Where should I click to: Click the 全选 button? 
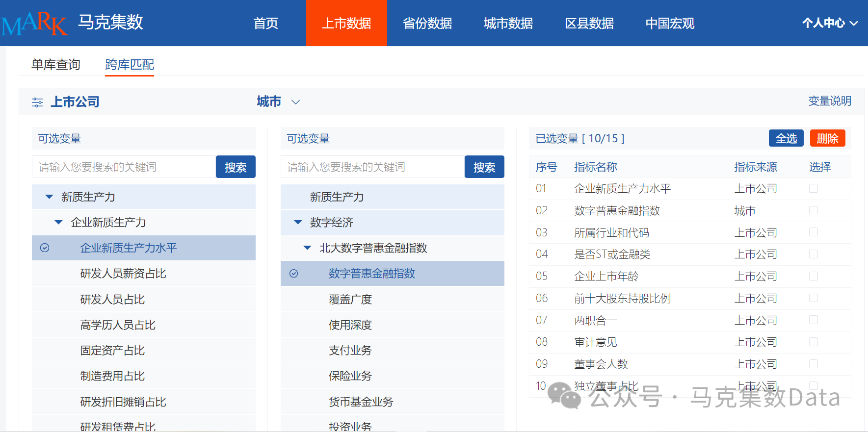[x=786, y=138]
